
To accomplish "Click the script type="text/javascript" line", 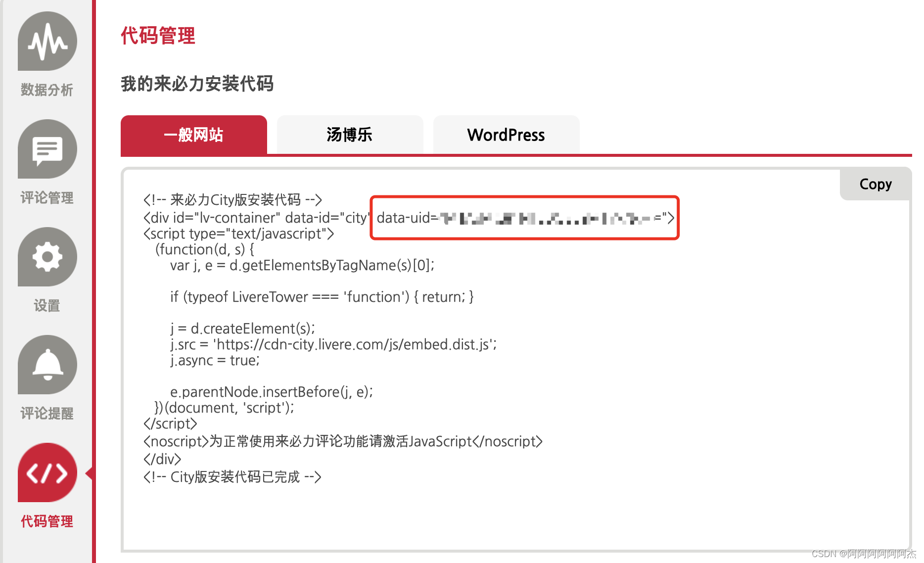I will click(x=239, y=234).
